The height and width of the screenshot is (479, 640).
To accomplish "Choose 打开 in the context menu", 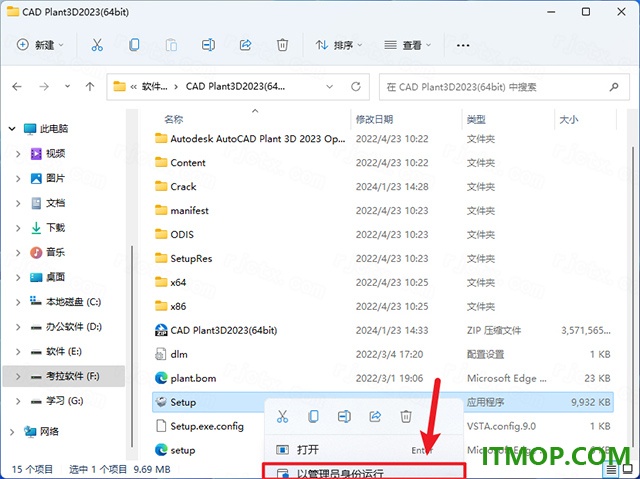I will click(x=363, y=450).
